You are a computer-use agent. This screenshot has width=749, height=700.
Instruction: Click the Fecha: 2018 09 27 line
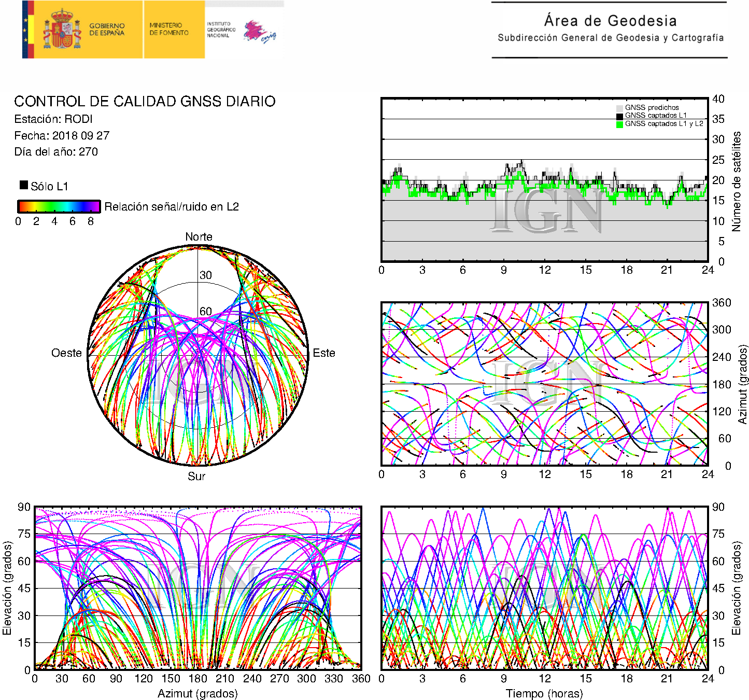click(62, 136)
